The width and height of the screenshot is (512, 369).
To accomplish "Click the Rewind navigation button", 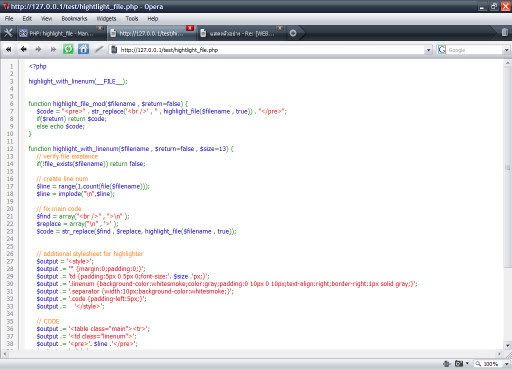I will click(x=8, y=50).
